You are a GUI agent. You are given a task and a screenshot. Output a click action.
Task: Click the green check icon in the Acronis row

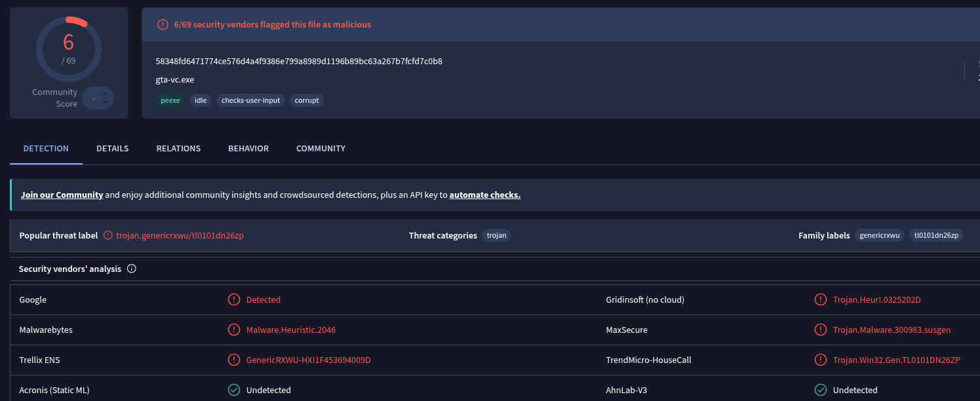click(234, 390)
